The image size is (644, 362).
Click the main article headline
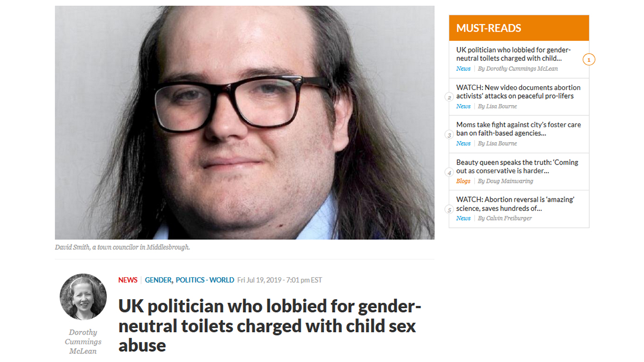269,326
